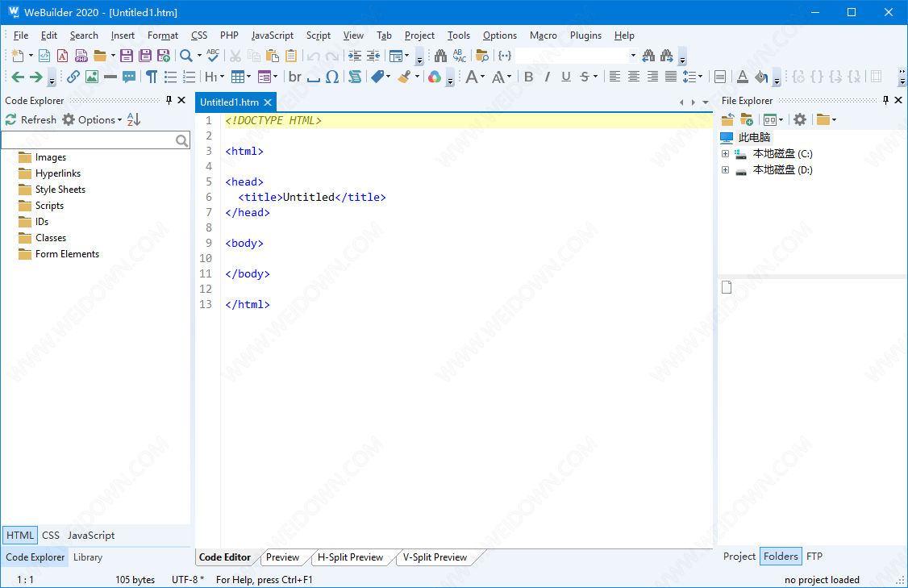Pin the Code Explorer panel

point(169,100)
